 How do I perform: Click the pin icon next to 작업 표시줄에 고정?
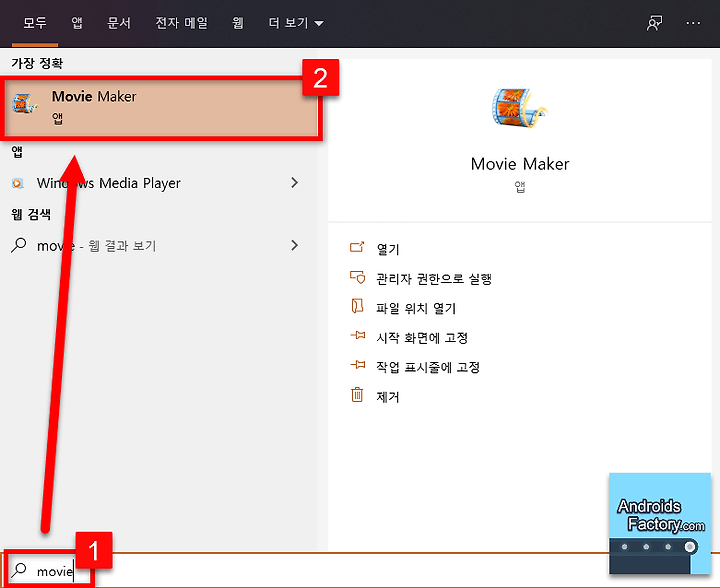coord(358,364)
